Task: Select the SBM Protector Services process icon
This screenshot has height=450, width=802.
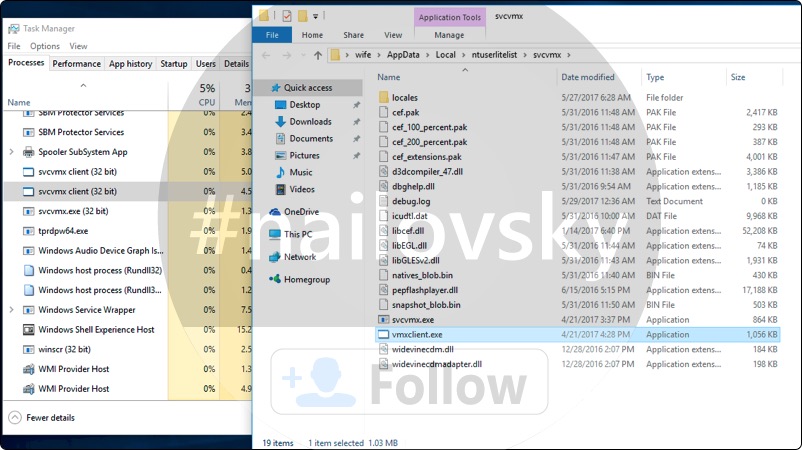Action: [29, 132]
